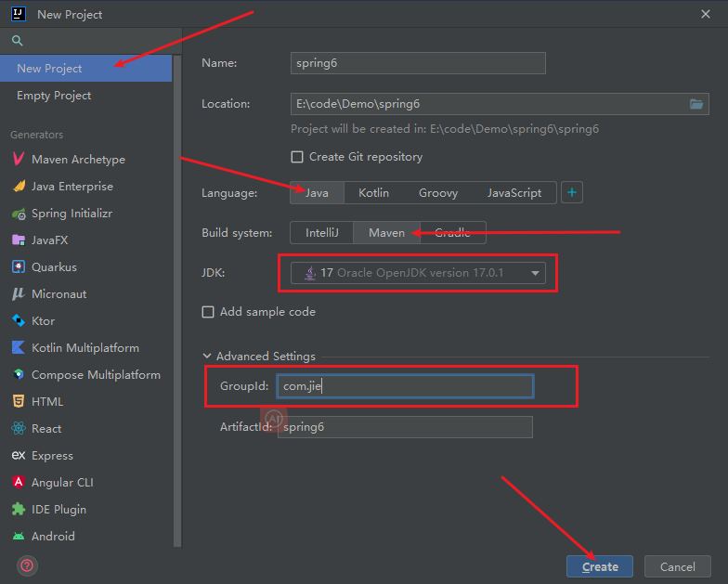Viewport: 728px width, 584px height.
Task: Click the Angular CLI icon
Action: [x=19, y=483]
